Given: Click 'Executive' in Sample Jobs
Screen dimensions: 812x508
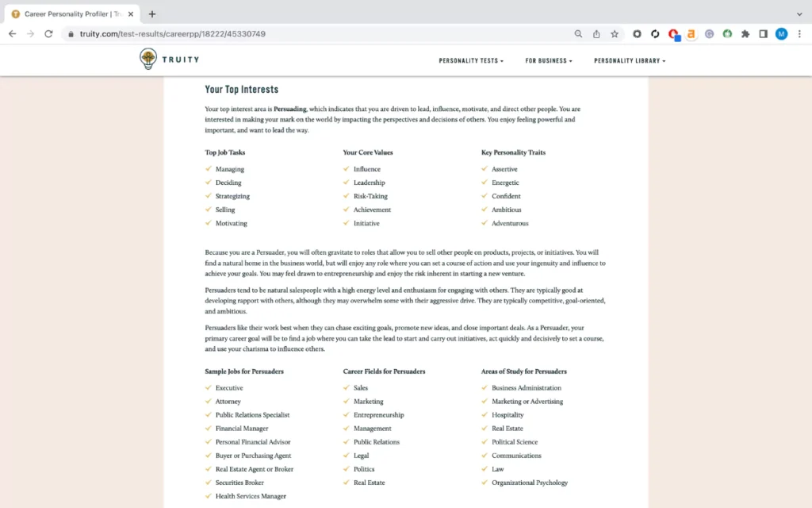Looking at the screenshot, I should click(229, 387).
